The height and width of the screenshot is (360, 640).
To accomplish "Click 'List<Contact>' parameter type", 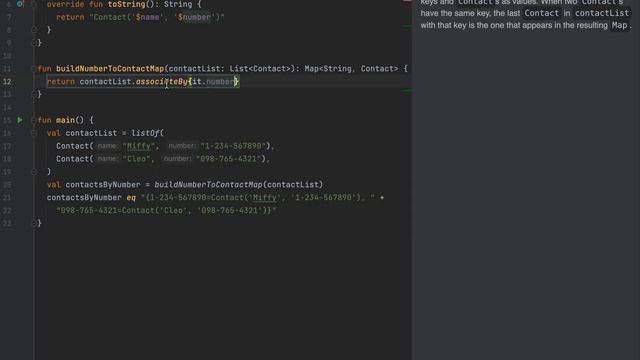I will coord(260,69).
